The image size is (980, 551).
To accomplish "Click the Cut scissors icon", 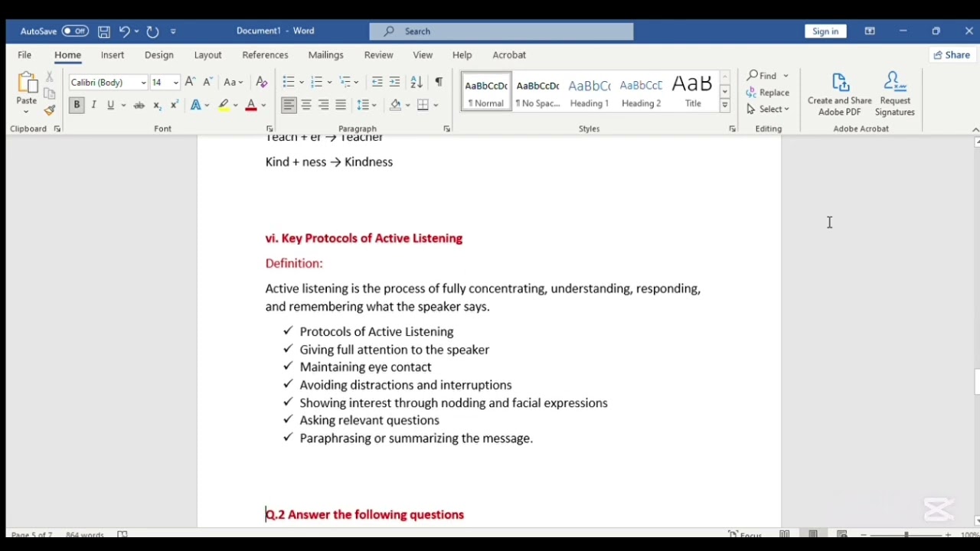I will pos(50,77).
